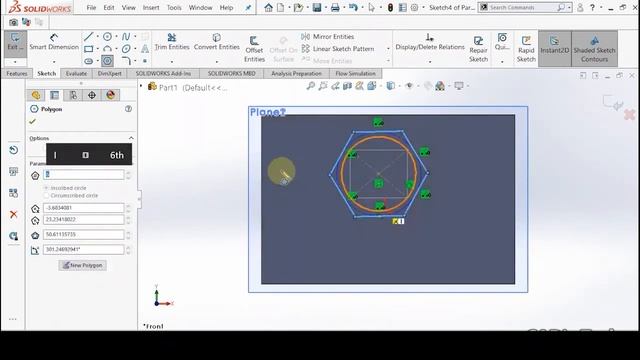Click angle field 301.24692941
The image size is (640, 360).
click(83, 249)
